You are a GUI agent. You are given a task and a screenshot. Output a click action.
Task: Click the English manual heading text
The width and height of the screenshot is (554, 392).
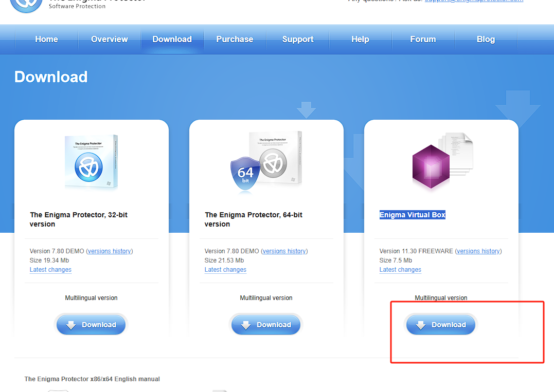tap(92, 379)
